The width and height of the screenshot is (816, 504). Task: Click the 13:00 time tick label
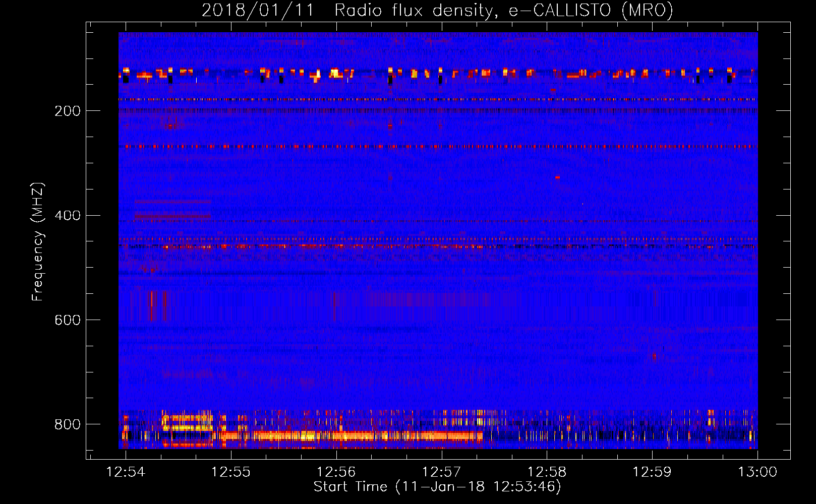click(x=757, y=472)
